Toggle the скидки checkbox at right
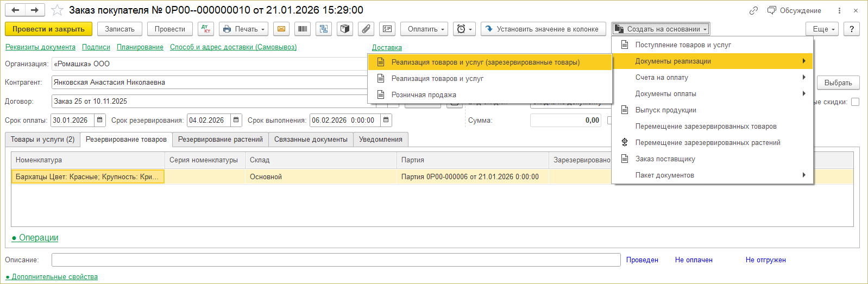This screenshot has height=284, width=868. click(855, 102)
